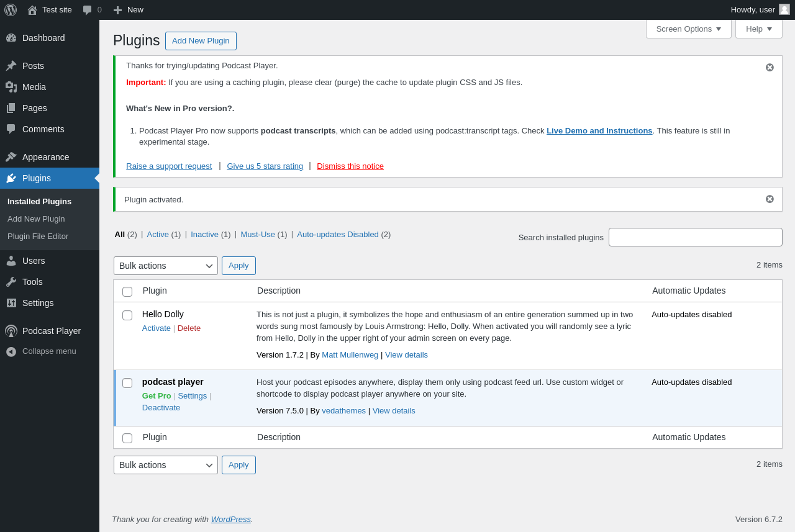Filter plugins by the Inactive tab
Viewport: 795px width, 532px height.
[x=204, y=234]
